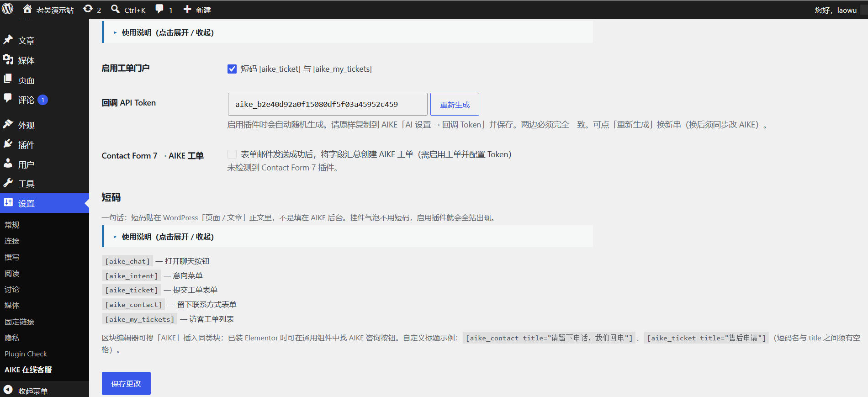The width and height of the screenshot is (868, 397).
Task: Click the comment icon next to 评论
Action: pos(8,99)
